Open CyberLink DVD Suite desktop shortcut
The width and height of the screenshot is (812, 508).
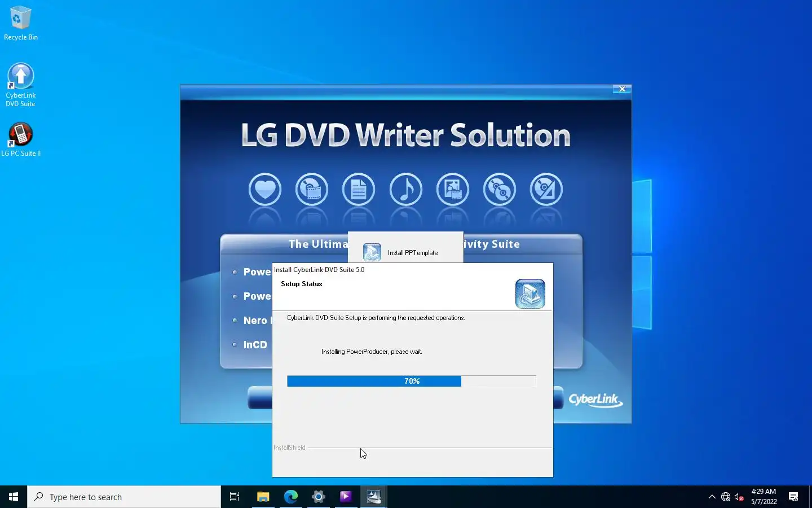[21, 85]
